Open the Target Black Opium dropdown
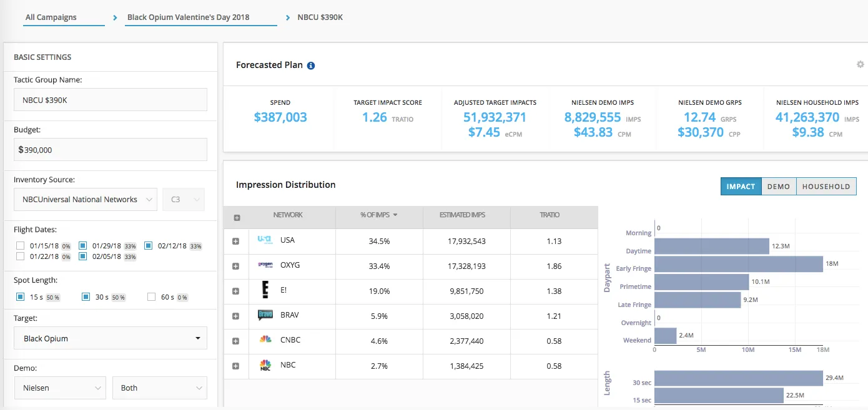Viewport: 868px width, 410px height. [111, 338]
